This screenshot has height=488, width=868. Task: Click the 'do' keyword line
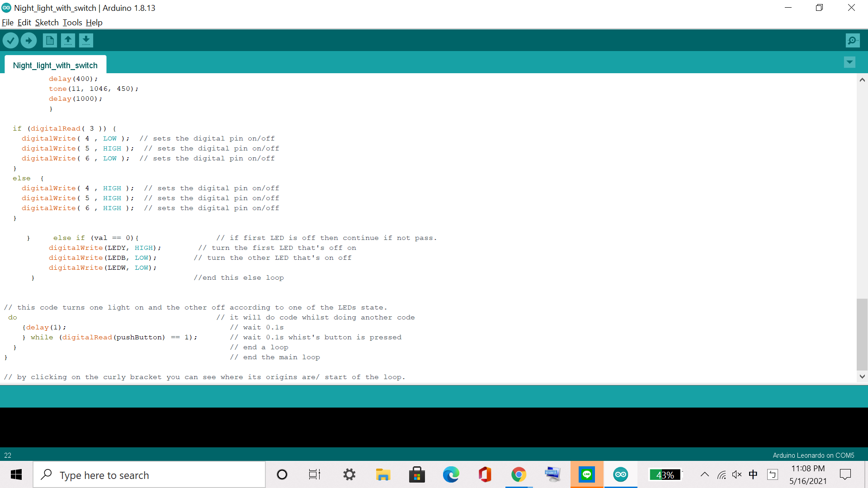[x=13, y=317]
